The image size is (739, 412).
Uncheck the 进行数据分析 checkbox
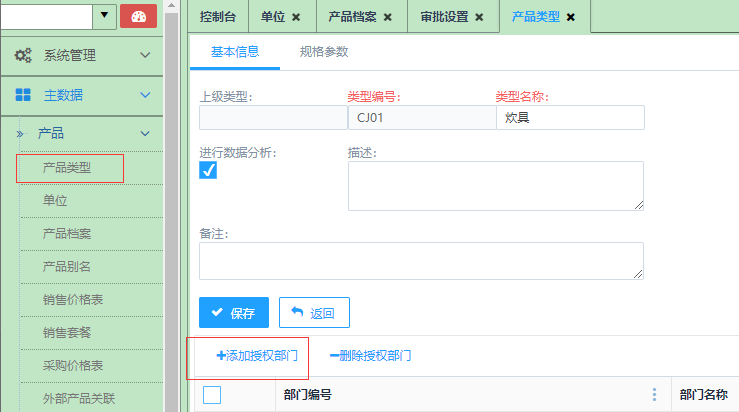[208, 170]
